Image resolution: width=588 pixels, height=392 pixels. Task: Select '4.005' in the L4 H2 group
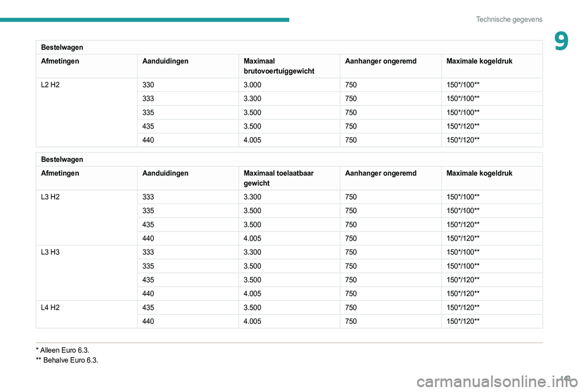(x=252, y=322)
